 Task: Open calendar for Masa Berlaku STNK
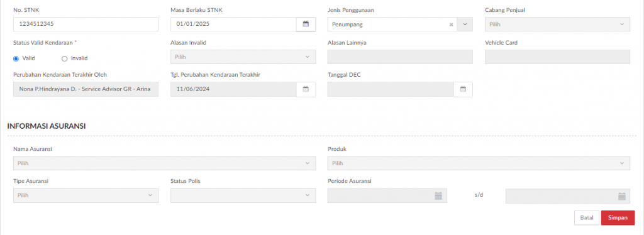click(306, 25)
